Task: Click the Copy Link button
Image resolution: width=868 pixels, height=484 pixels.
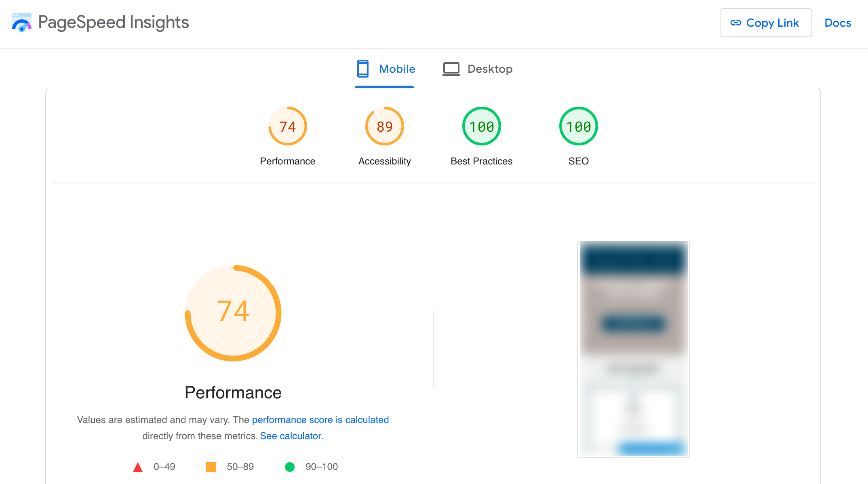Action: click(x=765, y=23)
